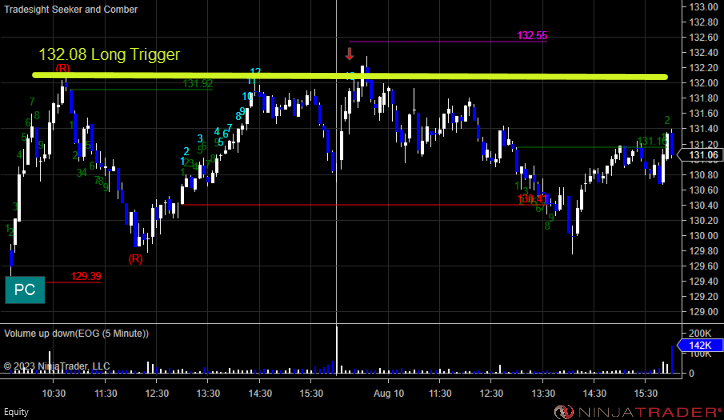Click the 10:30 time axis label
This screenshot has height=420, width=724.
(54, 394)
